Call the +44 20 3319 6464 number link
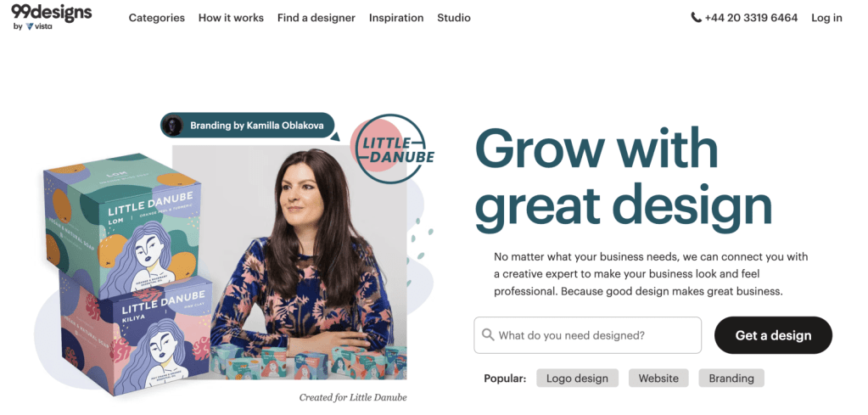The height and width of the screenshot is (415, 868). pos(751,18)
